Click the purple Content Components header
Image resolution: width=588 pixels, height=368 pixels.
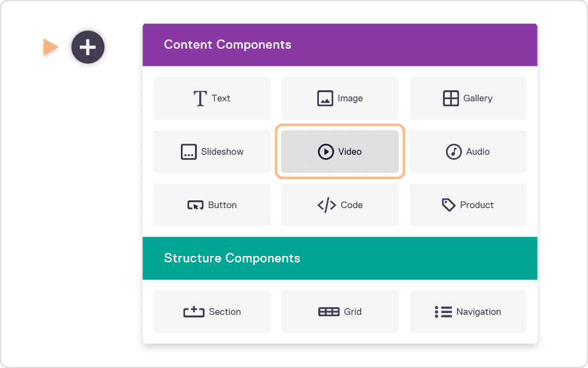point(339,45)
